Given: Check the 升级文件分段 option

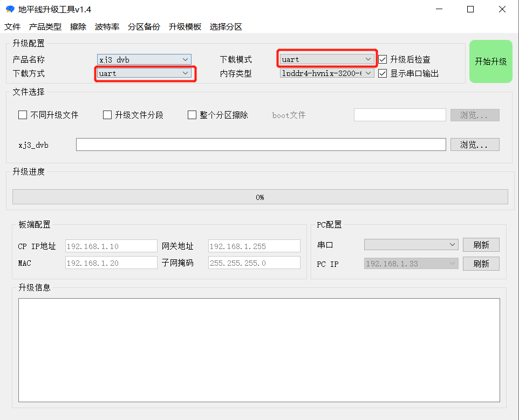Looking at the screenshot, I should click(x=107, y=115).
